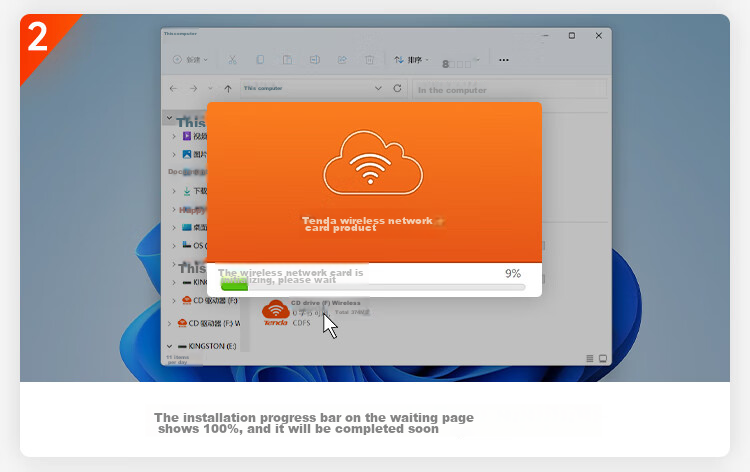Click the 9% progress percentage text

(x=513, y=274)
